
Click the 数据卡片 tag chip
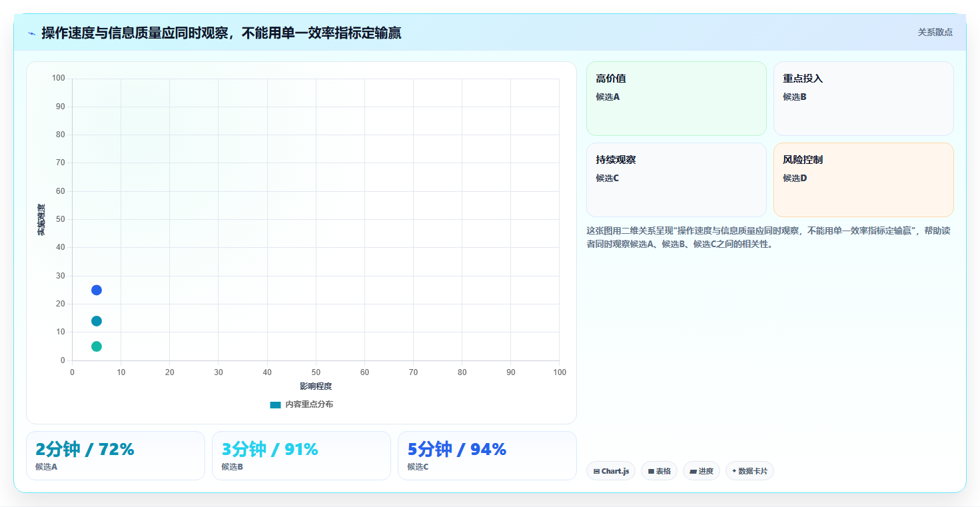[749, 471]
